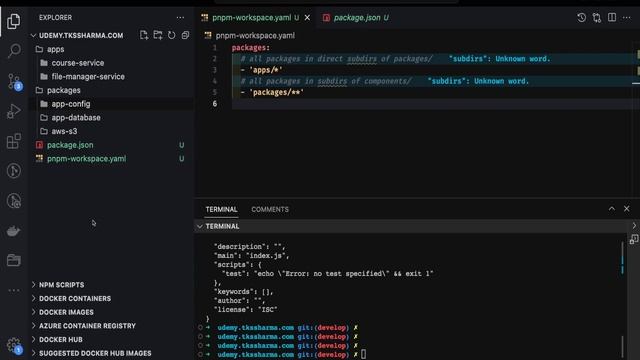Click the New File icon in Explorer
Screen dimensions: 640x360
[x=144, y=35]
